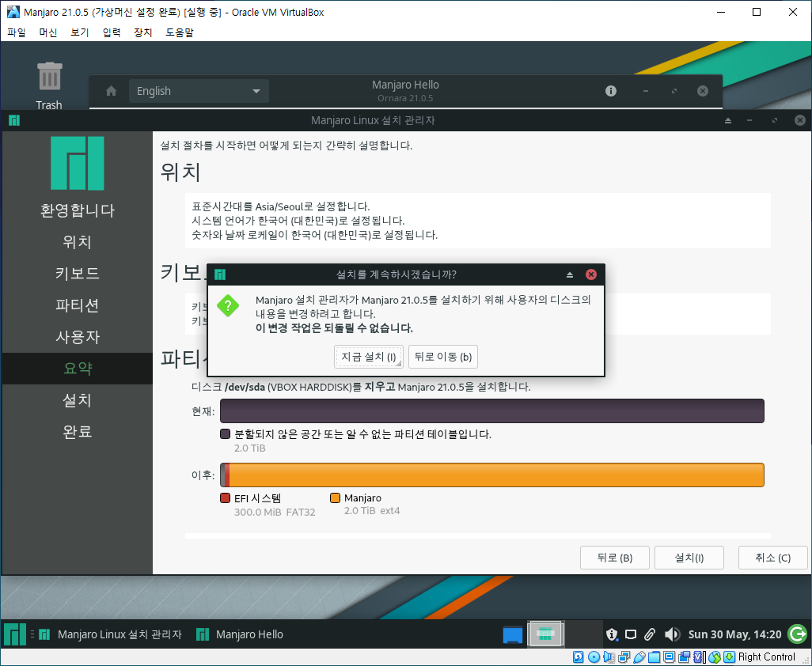812x666 pixels.
Task: Click the 뒤로 이동 (b) button in the dialog
Action: click(442, 357)
